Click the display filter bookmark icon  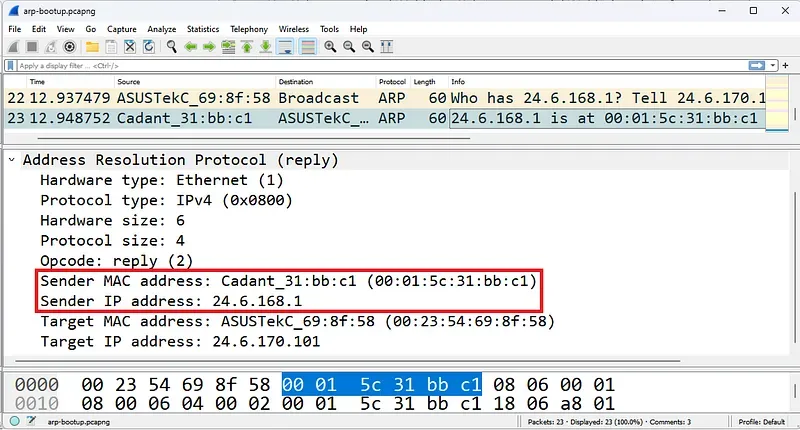click(10, 66)
